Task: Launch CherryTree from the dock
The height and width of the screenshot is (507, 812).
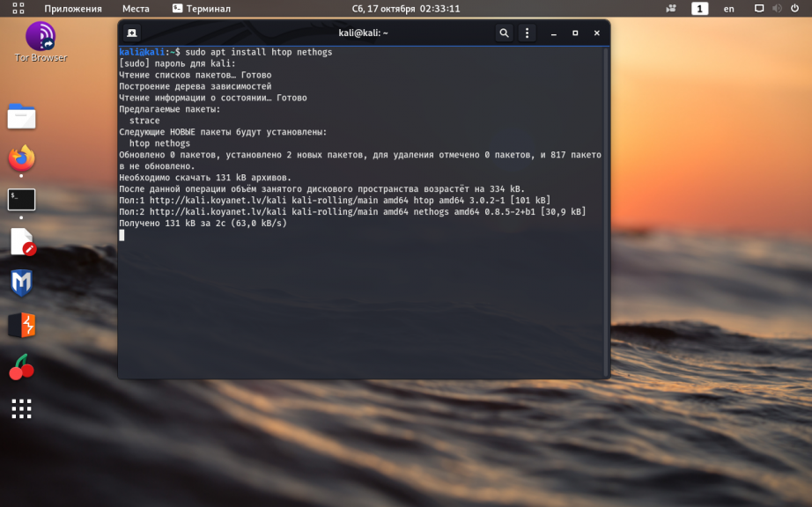Action: click(x=21, y=367)
